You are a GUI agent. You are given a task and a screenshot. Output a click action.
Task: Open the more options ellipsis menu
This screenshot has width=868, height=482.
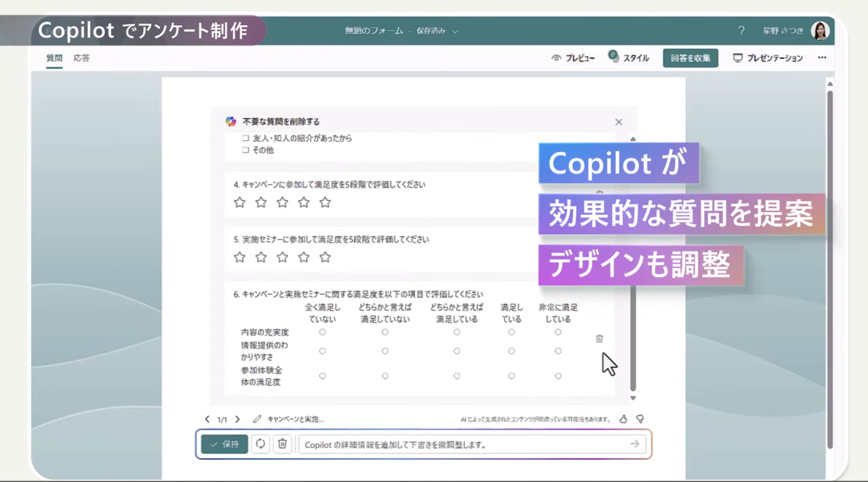tap(822, 58)
